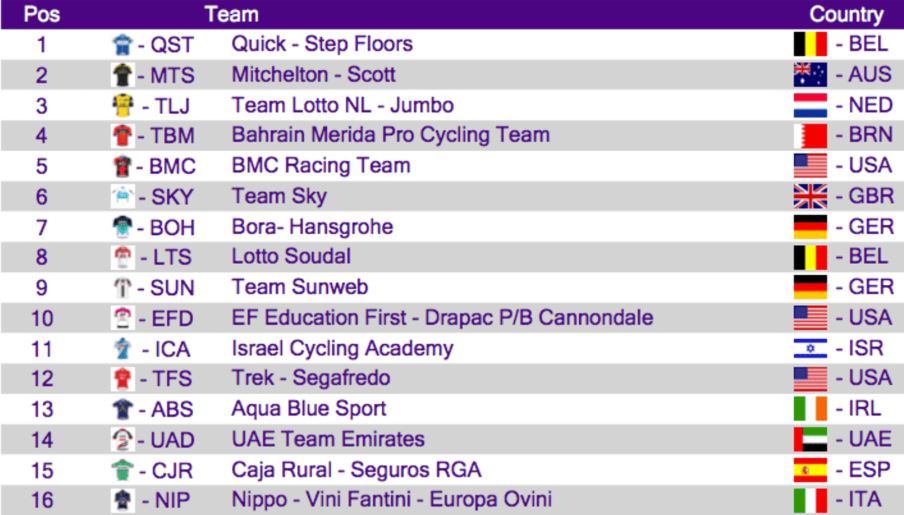Click the Team column header

click(x=231, y=14)
